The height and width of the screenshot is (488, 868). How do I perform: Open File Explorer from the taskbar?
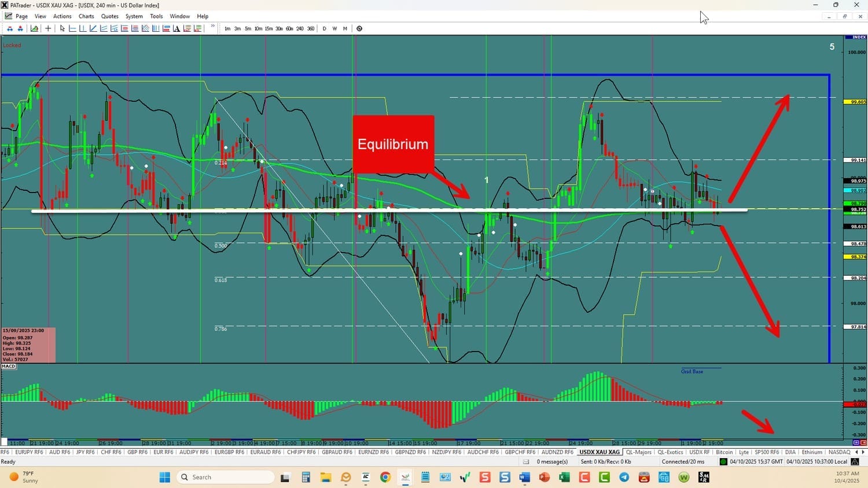326,477
